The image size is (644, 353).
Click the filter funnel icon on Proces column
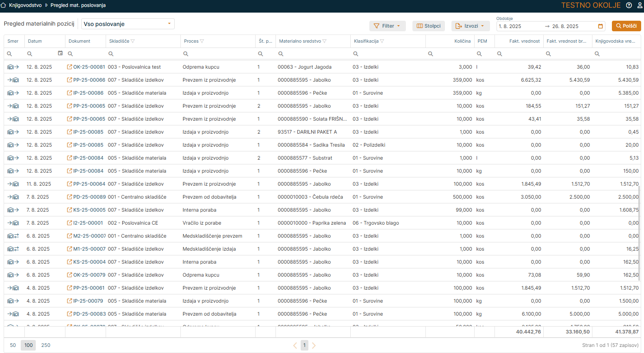202,41
